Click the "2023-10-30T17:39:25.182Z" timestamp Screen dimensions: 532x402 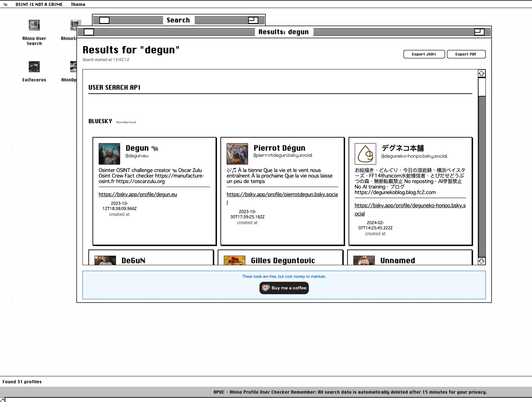pos(247,214)
